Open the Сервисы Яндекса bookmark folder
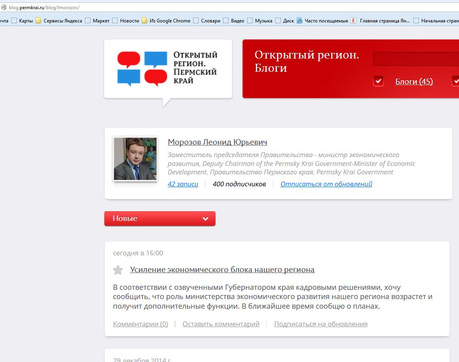Viewport: 459px width, 362px height. pyautogui.click(x=59, y=21)
